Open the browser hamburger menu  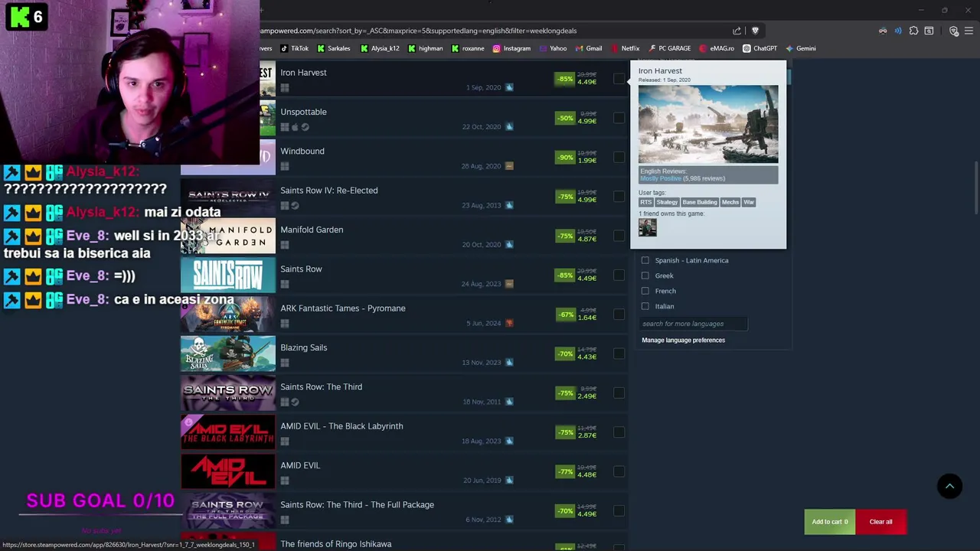click(969, 31)
